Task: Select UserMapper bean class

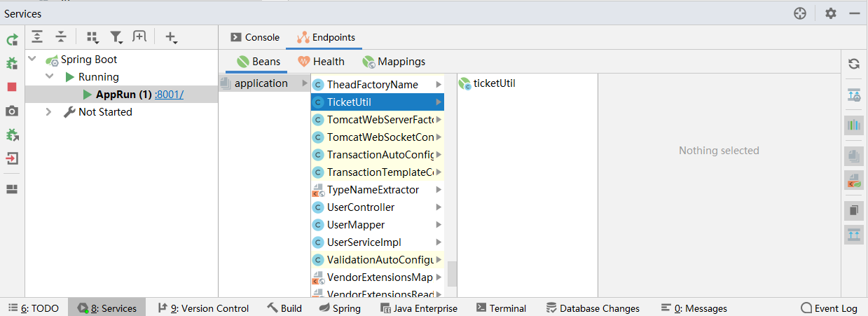Action: click(377, 225)
